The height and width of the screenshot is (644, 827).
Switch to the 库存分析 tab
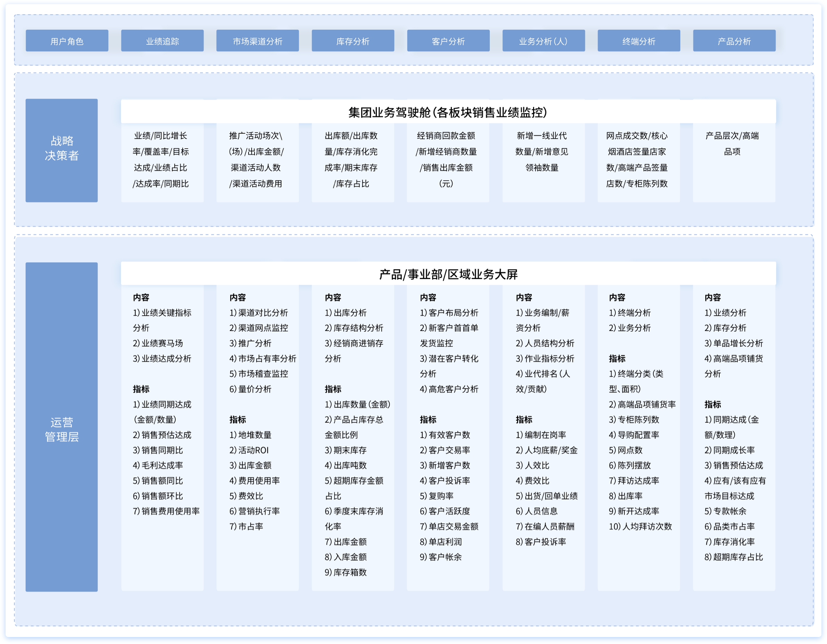point(352,41)
